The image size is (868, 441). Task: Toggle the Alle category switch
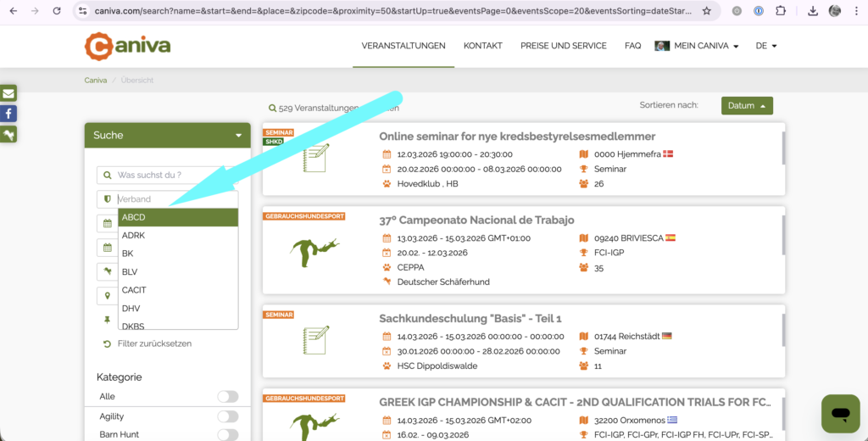(227, 396)
